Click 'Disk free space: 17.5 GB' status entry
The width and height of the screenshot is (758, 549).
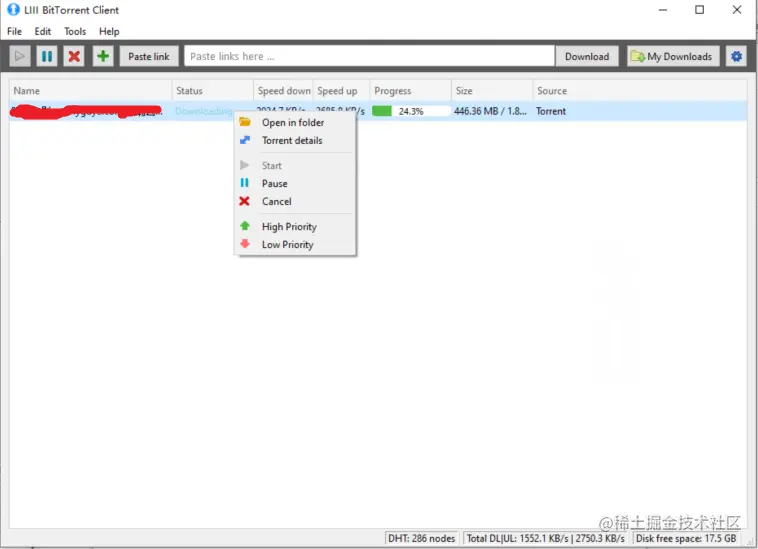(686, 538)
